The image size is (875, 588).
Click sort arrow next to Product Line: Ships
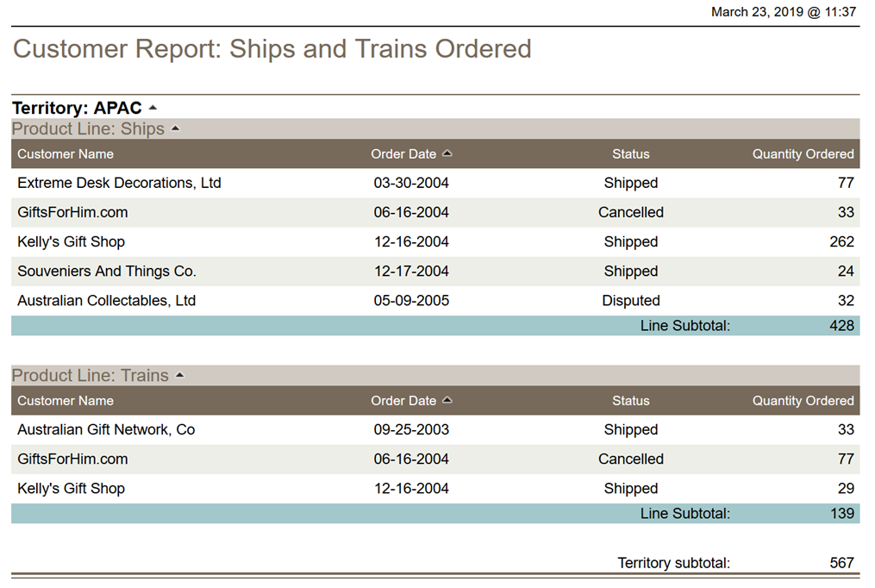(x=175, y=129)
